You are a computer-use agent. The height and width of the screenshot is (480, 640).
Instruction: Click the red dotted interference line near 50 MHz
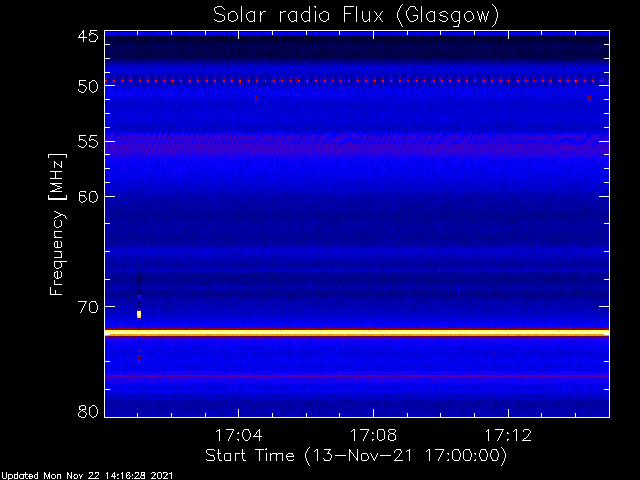click(x=357, y=80)
